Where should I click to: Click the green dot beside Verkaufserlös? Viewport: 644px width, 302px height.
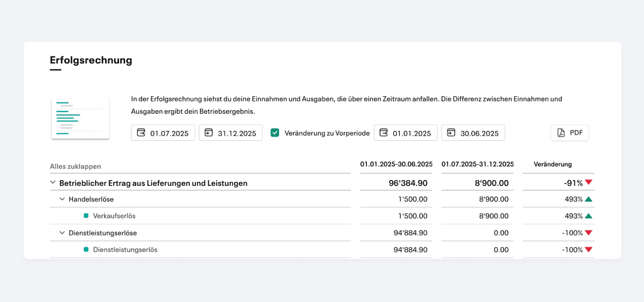click(x=86, y=216)
